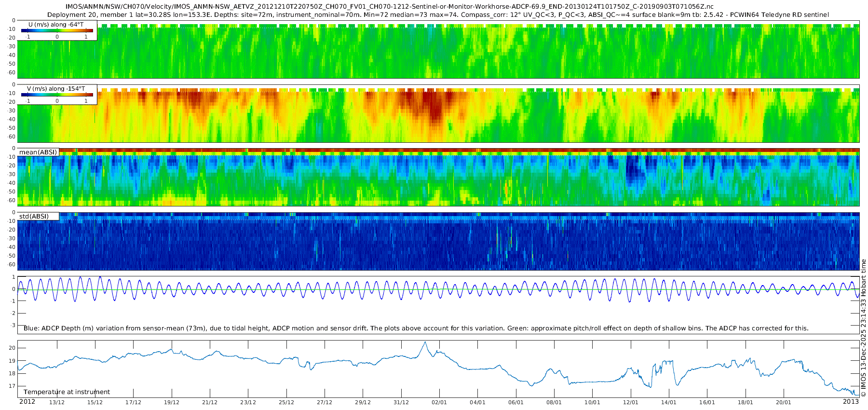This screenshot has width=868, height=410.
Task: Click the 13/12 date tick label
Action: 56,403
